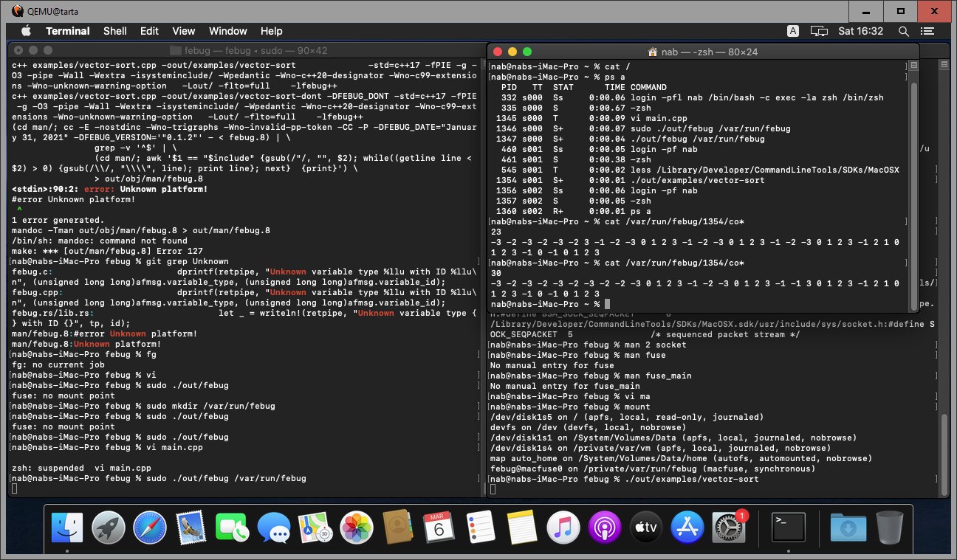
Task: Open Messages app in the dock
Action: [x=274, y=528]
